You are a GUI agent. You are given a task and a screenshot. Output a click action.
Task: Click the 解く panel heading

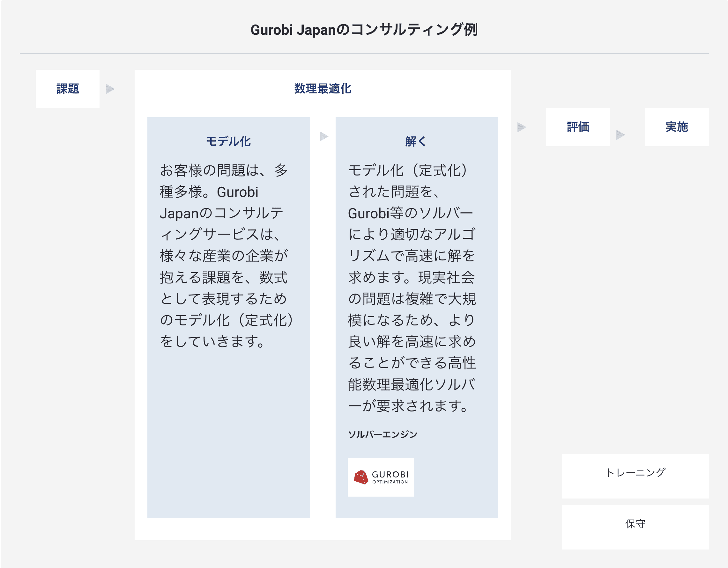tap(416, 141)
